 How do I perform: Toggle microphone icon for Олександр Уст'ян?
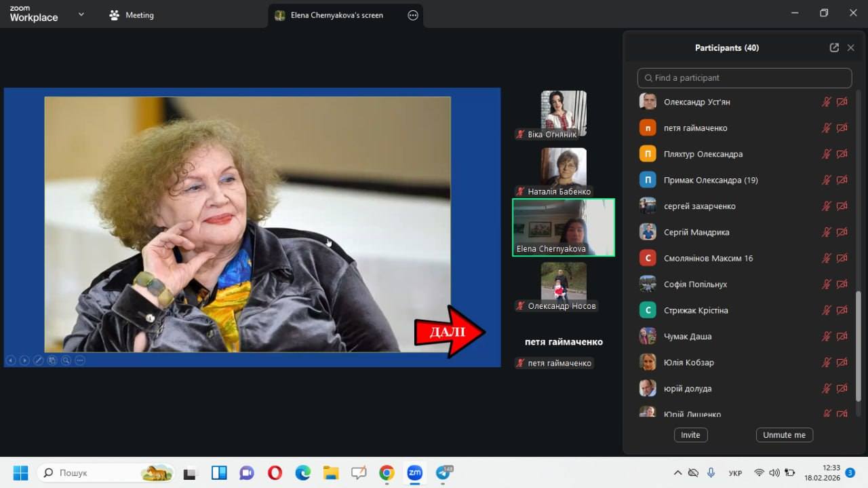(827, 102)
